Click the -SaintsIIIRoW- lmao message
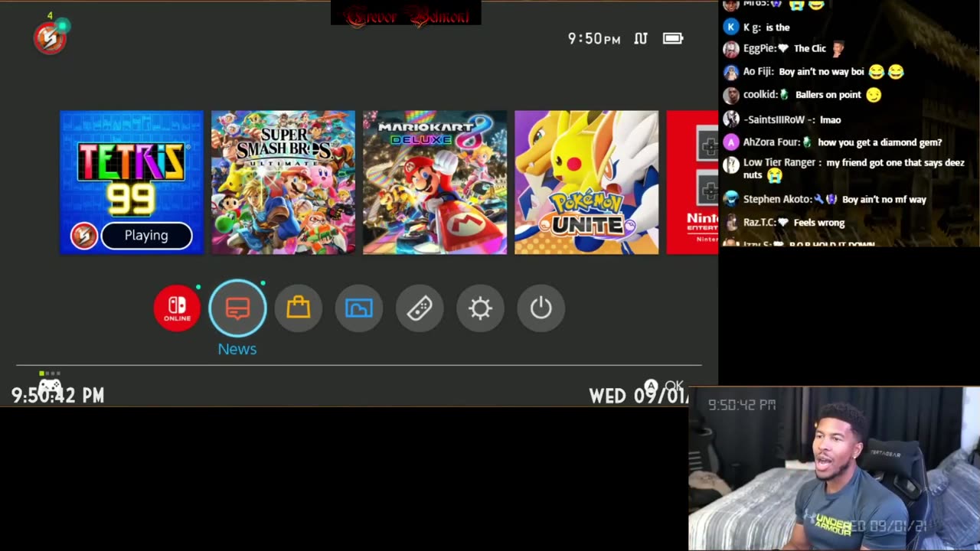Screen dimensions: 980x551 (782, 119)
